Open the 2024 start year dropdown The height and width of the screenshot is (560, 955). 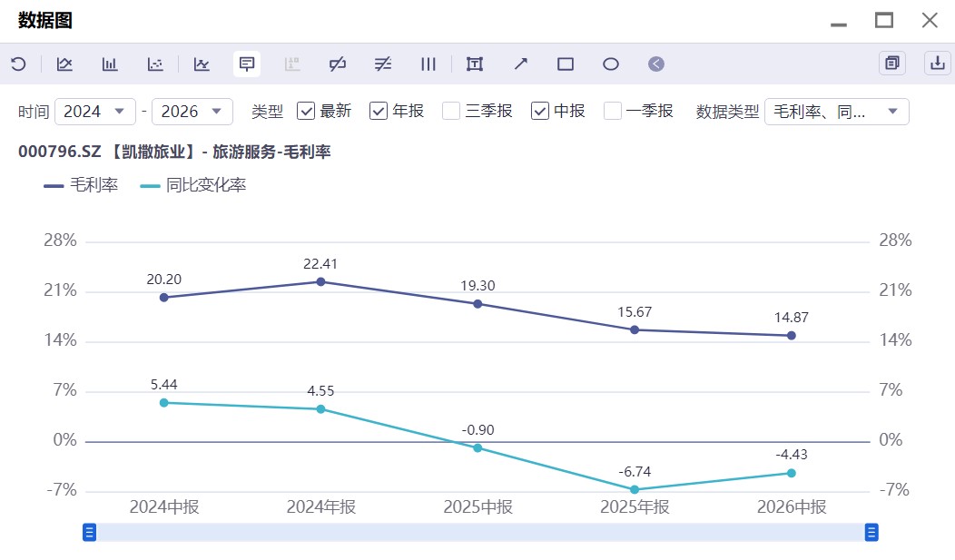coord(95,112)
